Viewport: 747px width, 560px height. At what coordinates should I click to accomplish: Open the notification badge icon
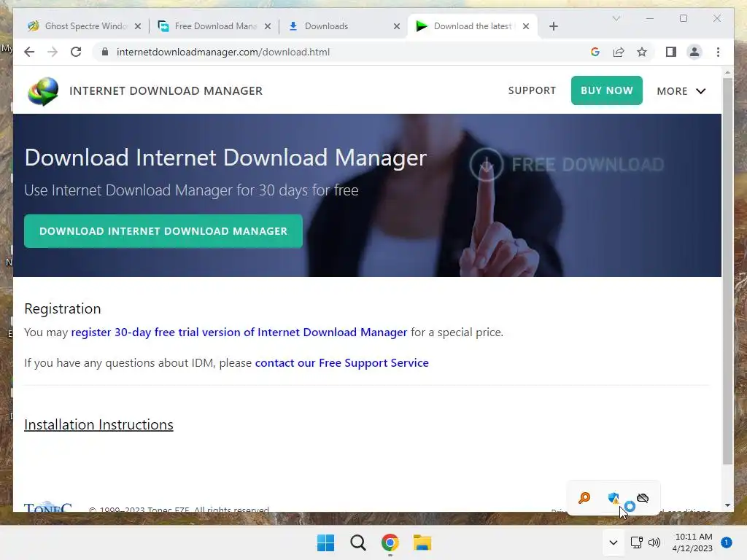click(x=726, y=542)
